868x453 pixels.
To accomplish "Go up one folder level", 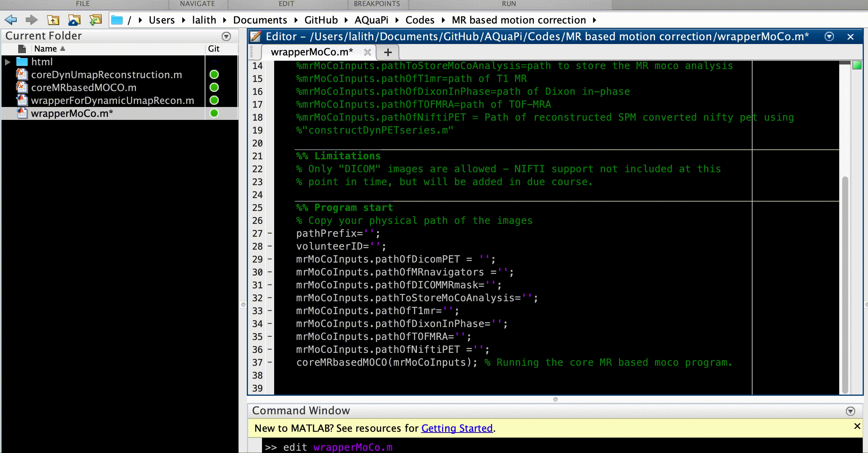I will tap(53, 20).
